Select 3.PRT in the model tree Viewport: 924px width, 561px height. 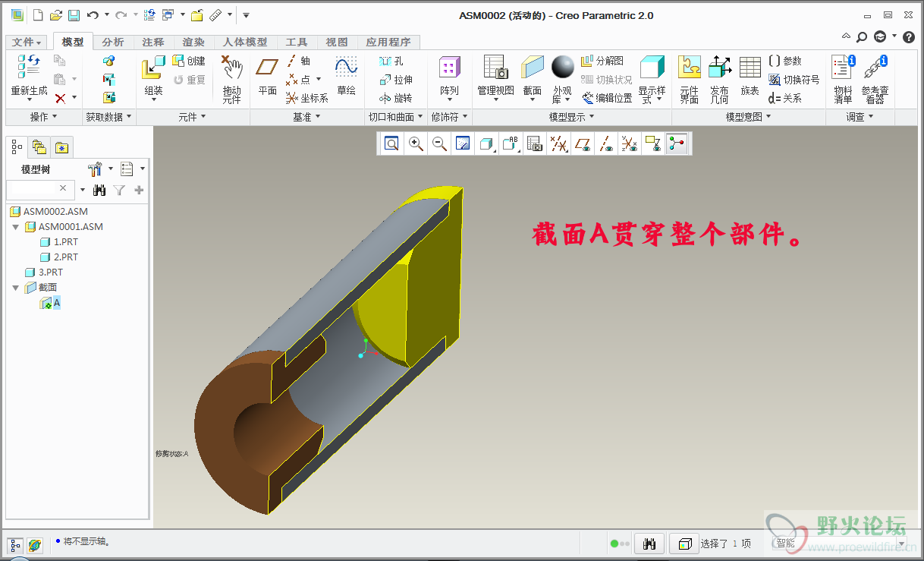[44, 272]
